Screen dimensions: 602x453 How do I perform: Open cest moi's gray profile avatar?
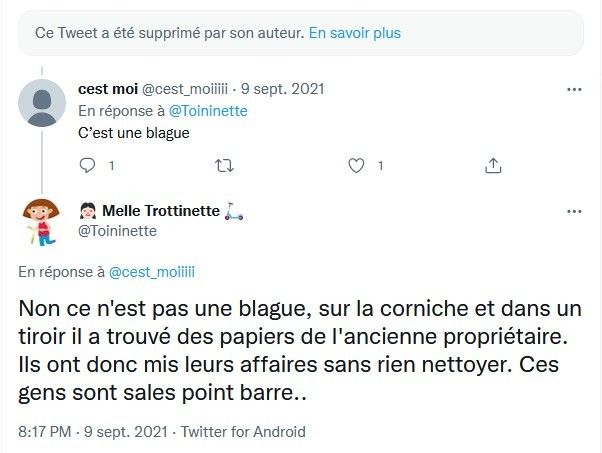tap(42, 103)
